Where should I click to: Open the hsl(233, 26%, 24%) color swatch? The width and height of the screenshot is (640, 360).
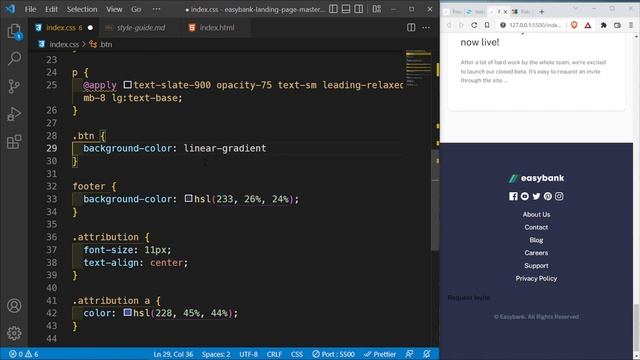pos(188,198)
